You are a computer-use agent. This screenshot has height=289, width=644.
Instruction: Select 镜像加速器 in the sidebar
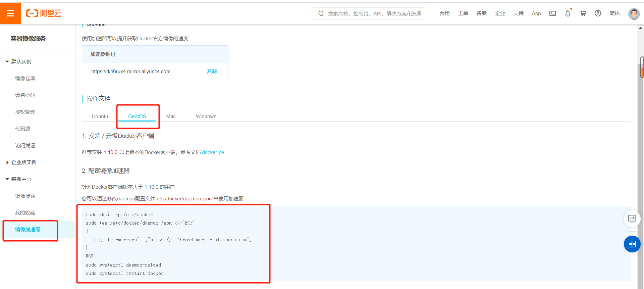pos(28,229)
